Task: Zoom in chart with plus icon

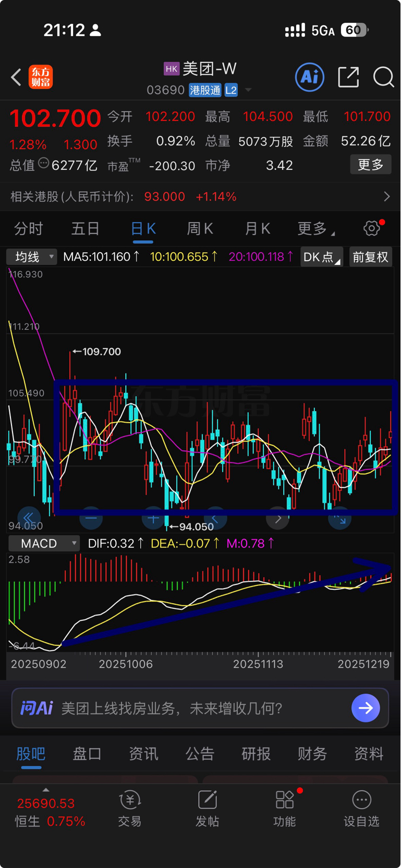Action: (x=153, y=518)
